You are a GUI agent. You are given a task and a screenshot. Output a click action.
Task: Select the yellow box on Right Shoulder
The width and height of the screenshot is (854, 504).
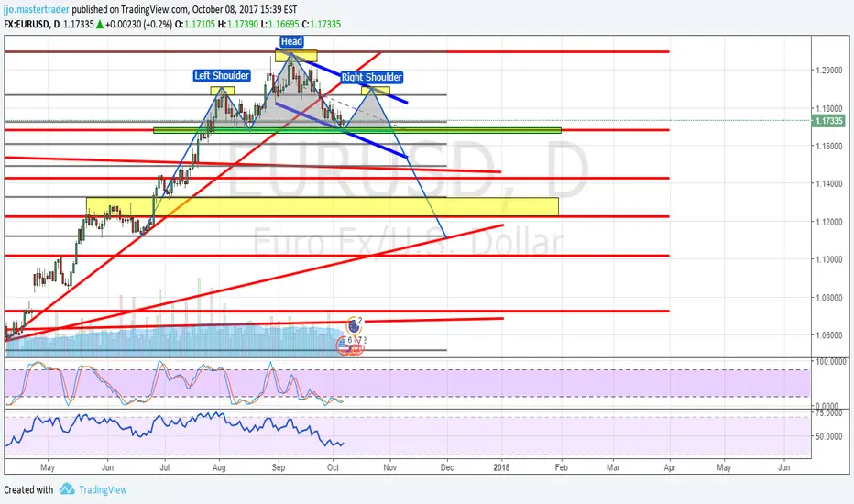click(376, 91)
